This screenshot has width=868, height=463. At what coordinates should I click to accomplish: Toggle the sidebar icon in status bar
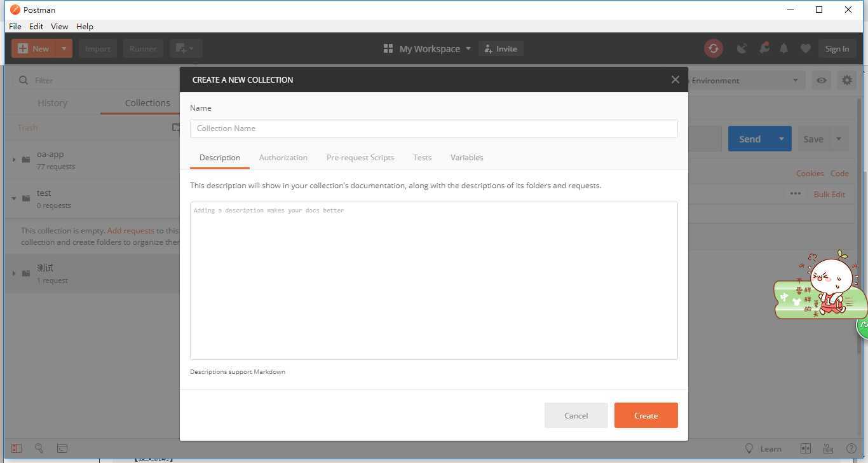17,448
